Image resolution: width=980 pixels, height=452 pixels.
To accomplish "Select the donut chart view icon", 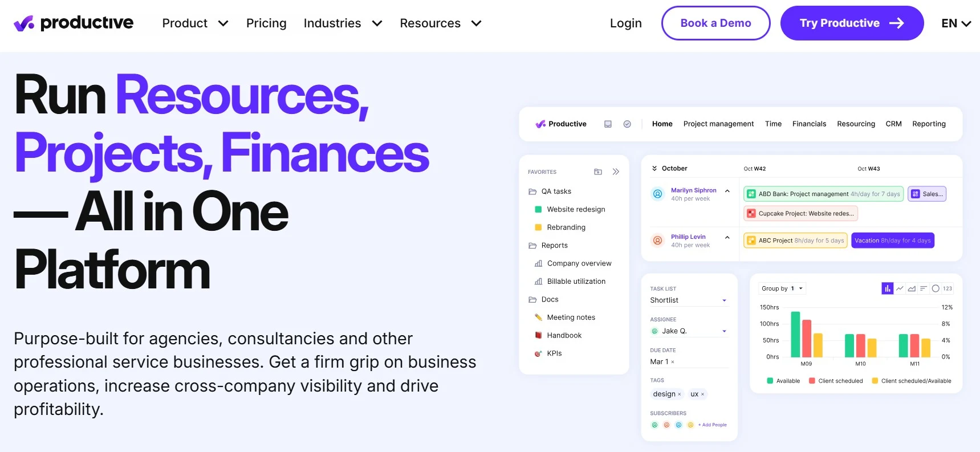I will tap(936, 288).
